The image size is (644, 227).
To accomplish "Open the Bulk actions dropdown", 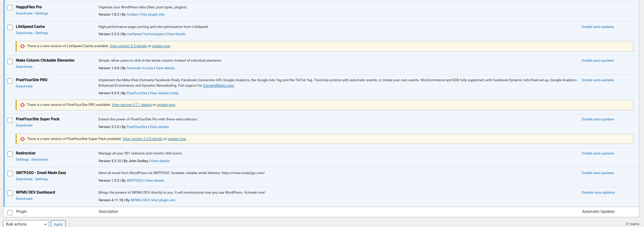I will tap(26, 224).
